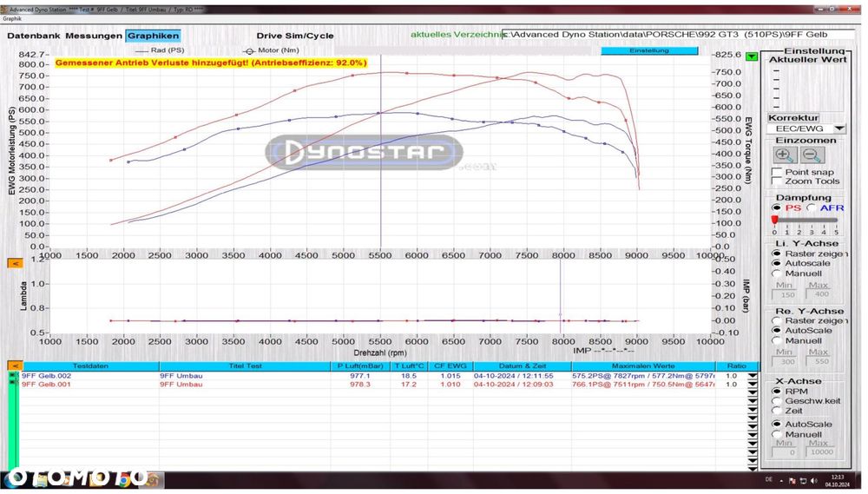Click the Chrome icon in the taskbar

[x=123, y=479]
